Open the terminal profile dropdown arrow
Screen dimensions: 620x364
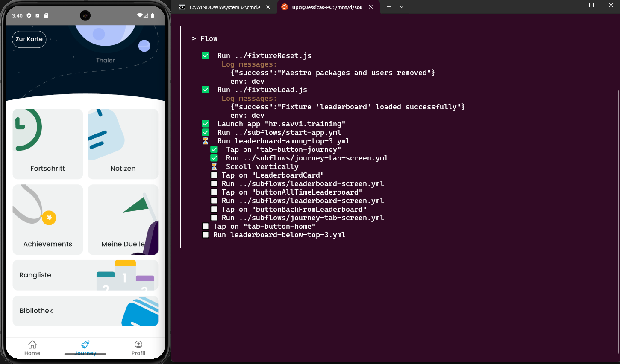402,7
